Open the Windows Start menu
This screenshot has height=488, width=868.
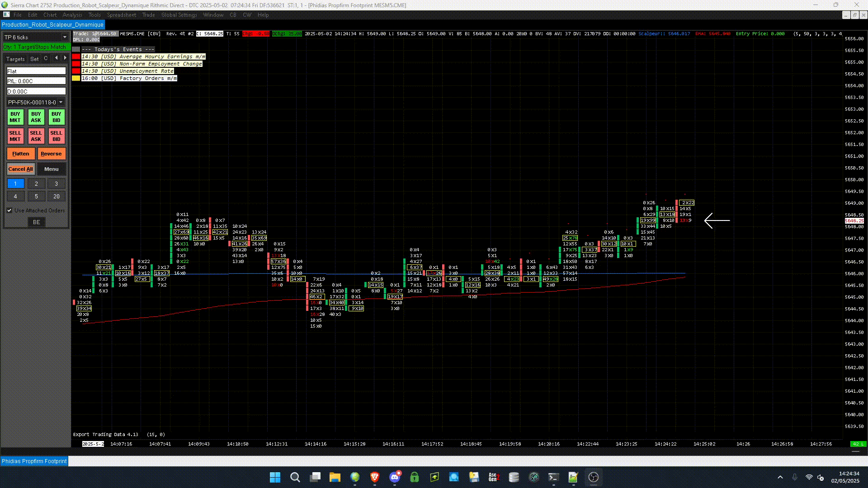click(275, 477)
